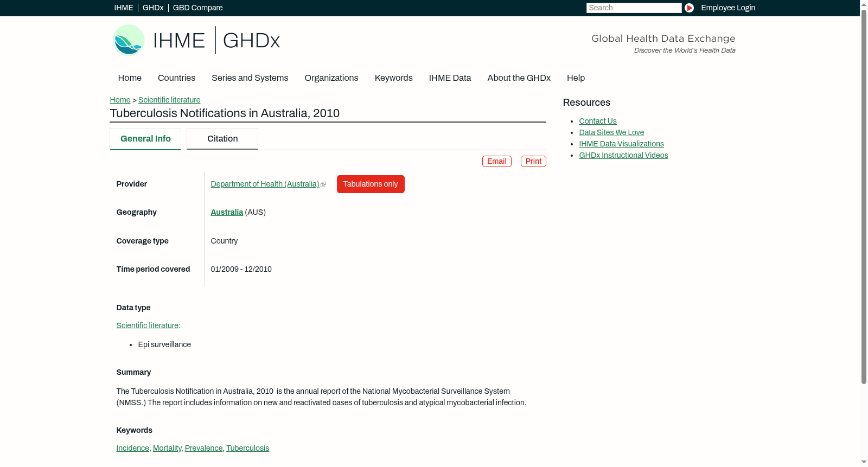Open Series and Systems menu

tap(250, 78)
